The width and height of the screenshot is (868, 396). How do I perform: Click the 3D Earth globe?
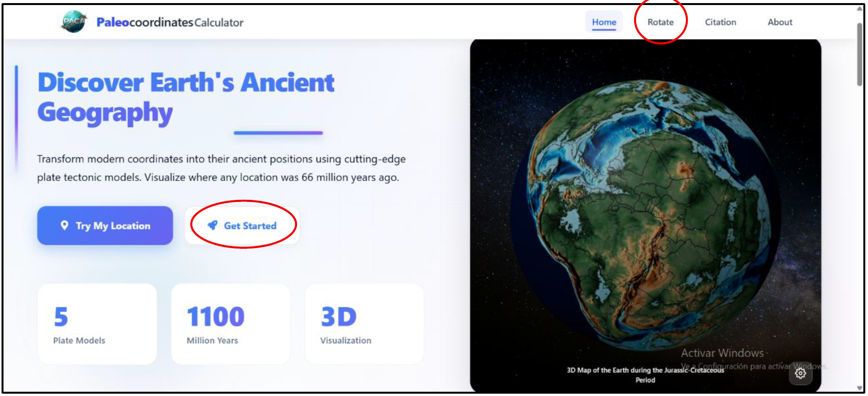tap(646, 215)
